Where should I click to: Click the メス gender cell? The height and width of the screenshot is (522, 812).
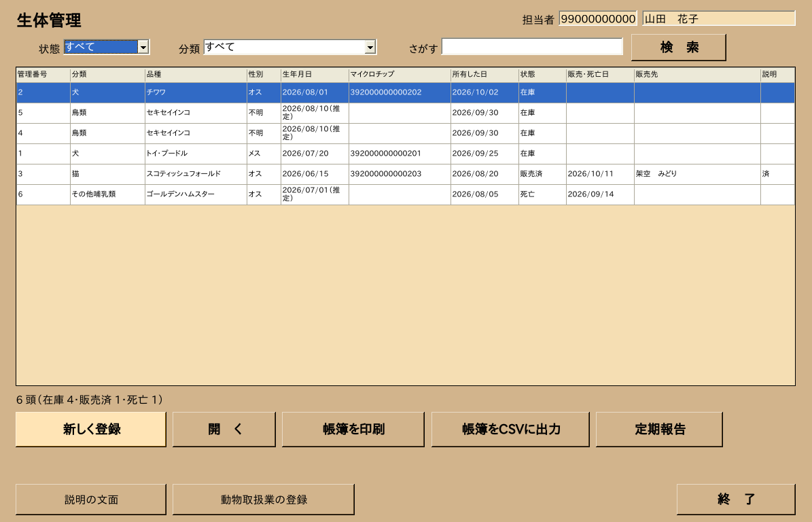click(x=264, y=154)
